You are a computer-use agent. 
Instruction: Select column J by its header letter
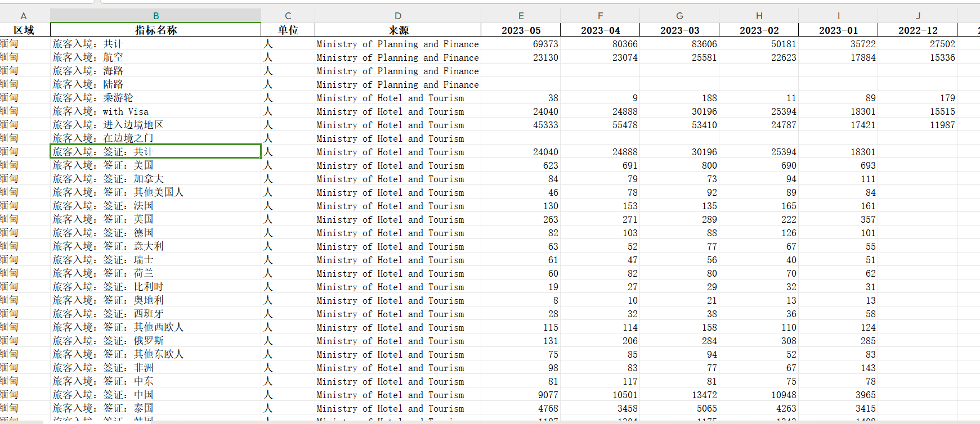click(918, 16)
